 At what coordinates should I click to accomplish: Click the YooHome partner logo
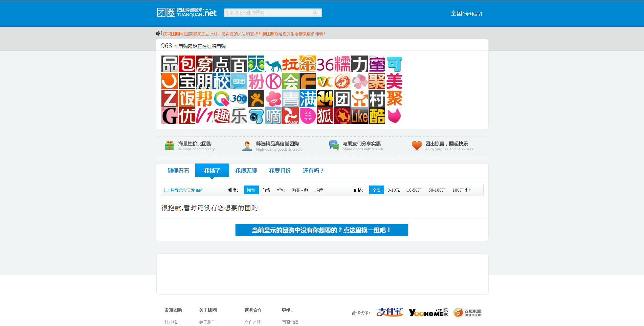coord(428,312)
